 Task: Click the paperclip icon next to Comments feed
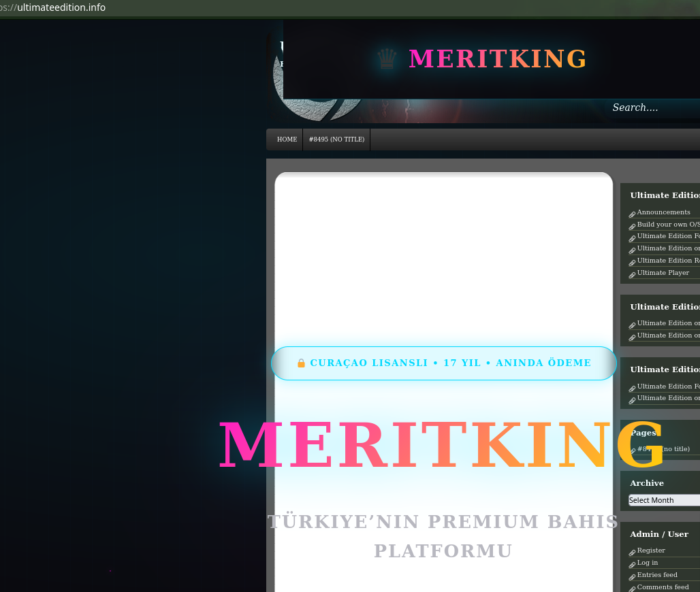(x=632, y=588)
